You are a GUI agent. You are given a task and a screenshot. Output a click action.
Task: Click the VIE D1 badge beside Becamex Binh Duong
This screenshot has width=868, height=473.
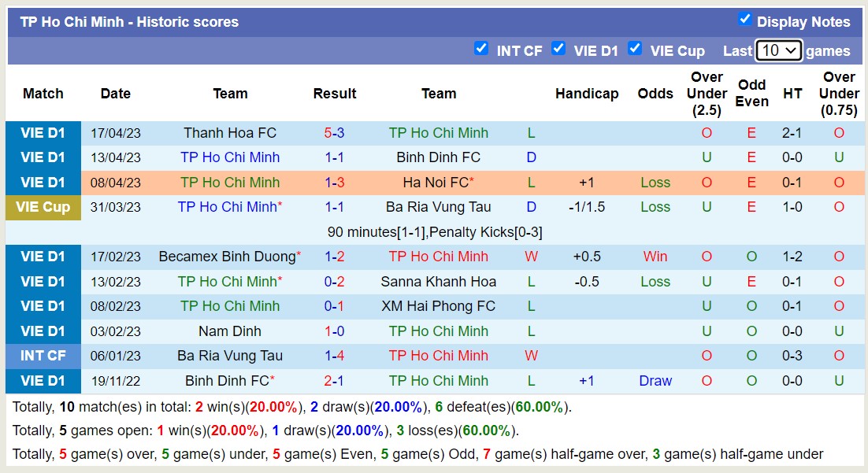pos(43,256)
